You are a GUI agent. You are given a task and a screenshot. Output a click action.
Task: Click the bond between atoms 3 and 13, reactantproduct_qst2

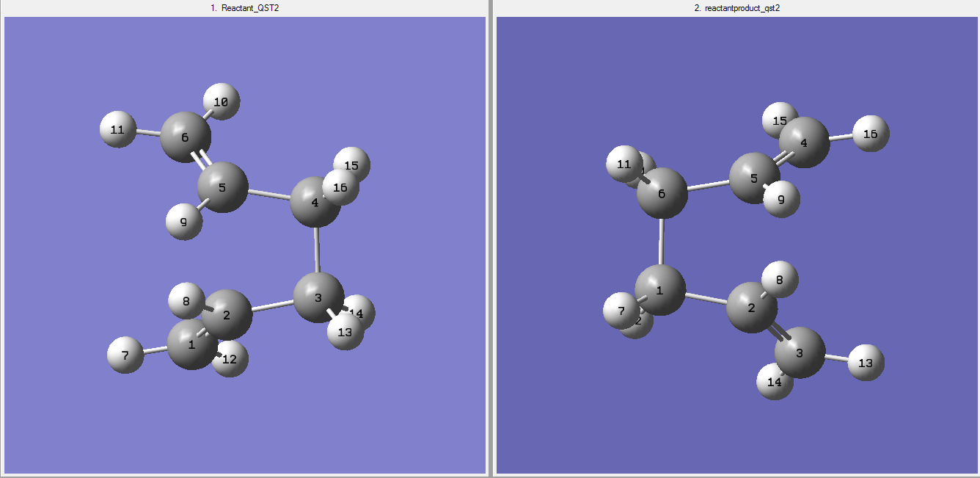(836, 358)
